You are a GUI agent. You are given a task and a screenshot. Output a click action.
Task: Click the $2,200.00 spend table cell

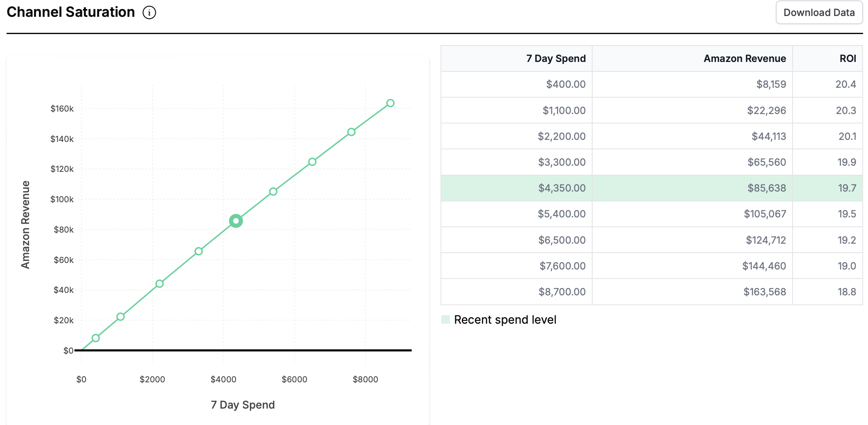(561, 137)
